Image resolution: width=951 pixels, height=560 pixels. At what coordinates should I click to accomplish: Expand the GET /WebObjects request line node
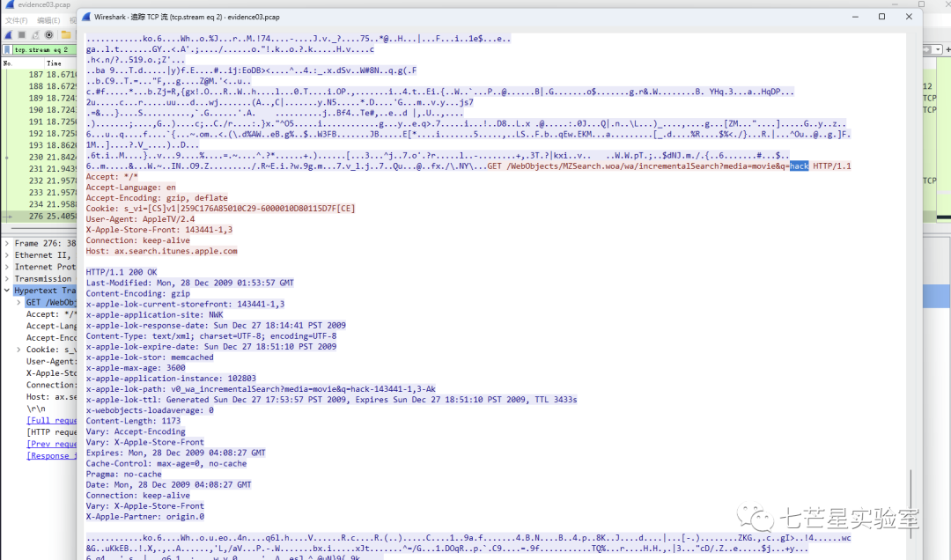pos(18,302)
